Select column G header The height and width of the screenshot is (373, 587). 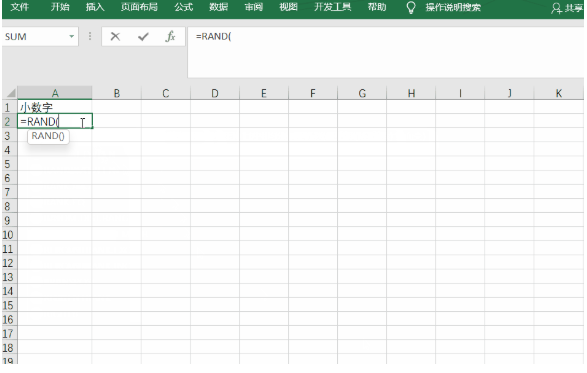[x=362, y=93]
